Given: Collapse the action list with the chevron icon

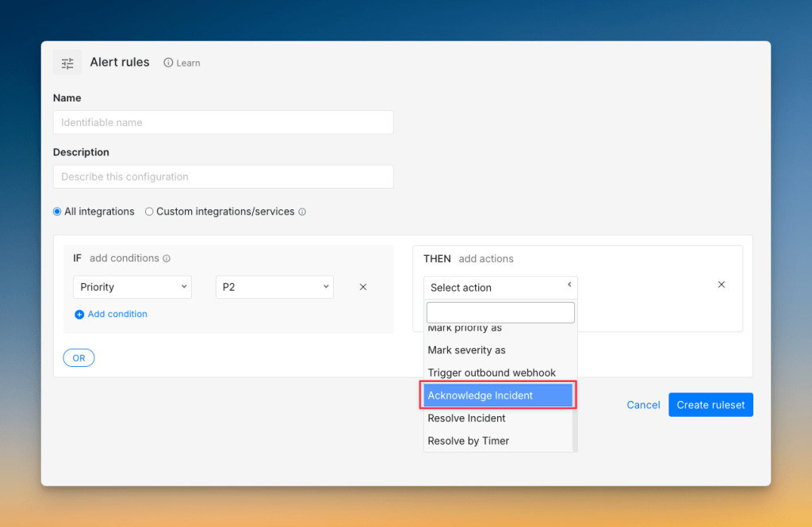Looking at the screenshot, I should tap(569, 283).
